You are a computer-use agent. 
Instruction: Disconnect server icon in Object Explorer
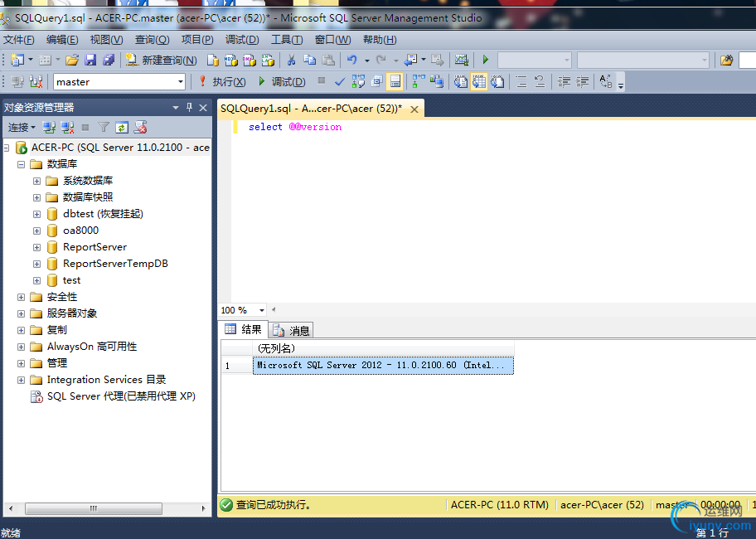(67, 127)
